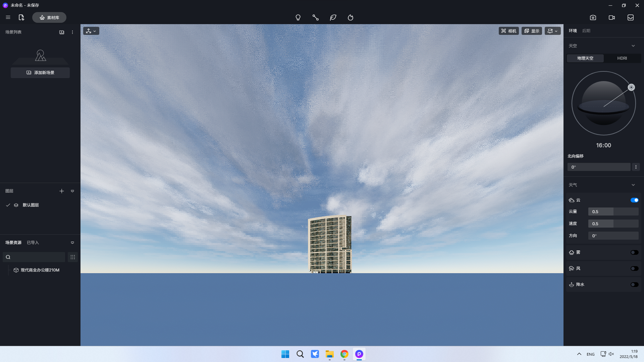Screen dimensions: 644x362
Task: Open the video recording render icon
Action: tap(612, 17)
